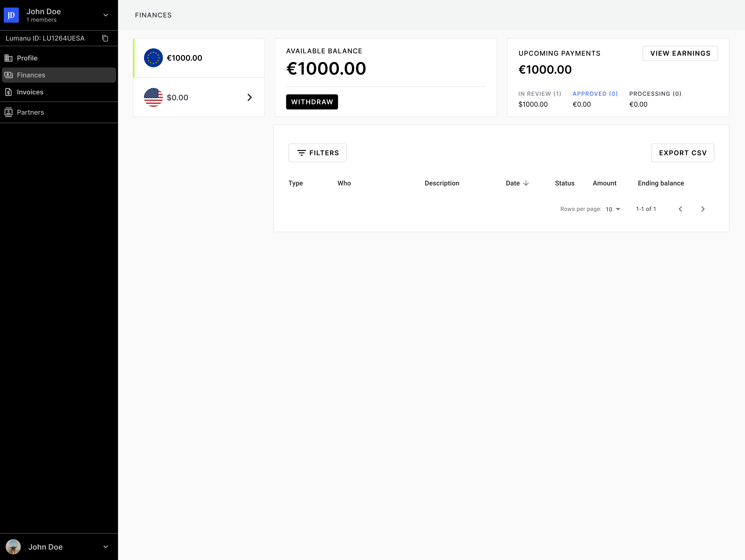This screenshot has width=745, height=560.
Task: Click the US flag currency icon
Action: [x=153, y=98]
